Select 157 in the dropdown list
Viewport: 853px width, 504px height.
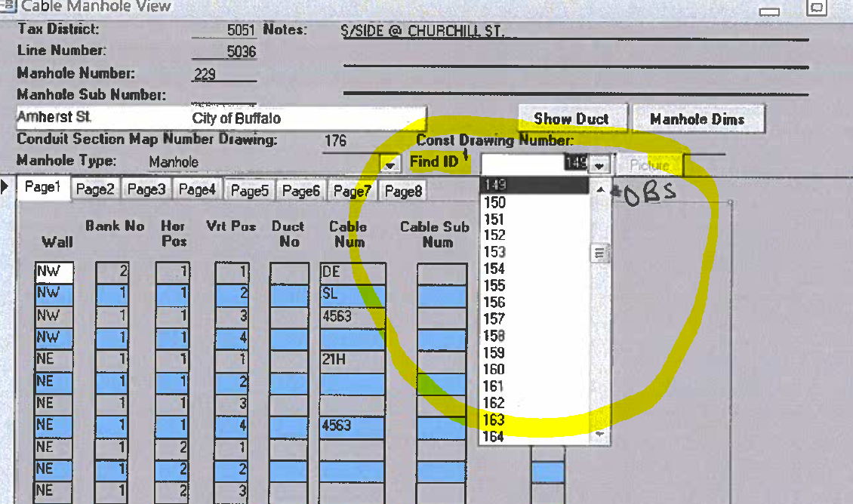tap(534, 319)
